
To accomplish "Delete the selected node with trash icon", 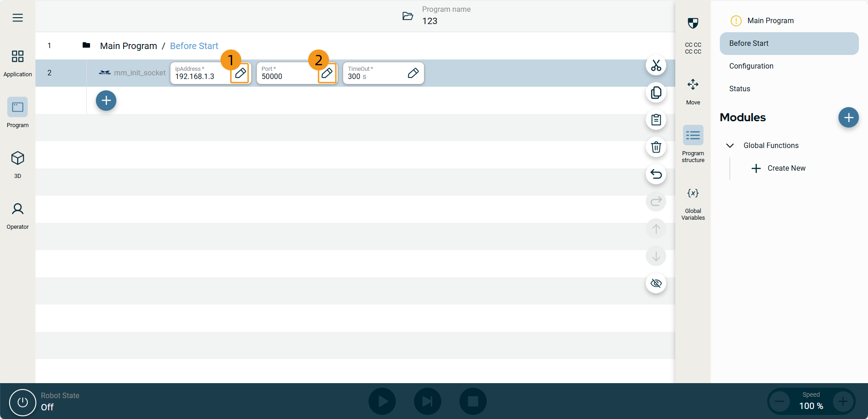I will (x=656, y=147).
